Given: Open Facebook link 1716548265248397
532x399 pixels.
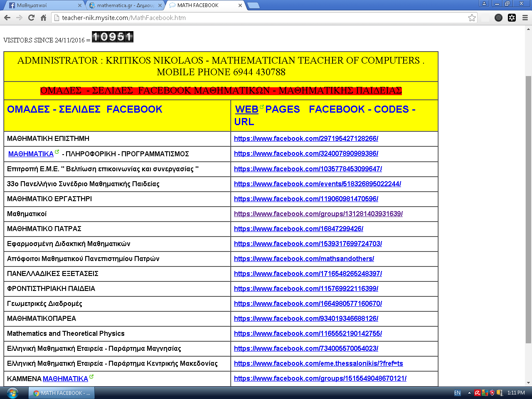Looking at the screenshot, I should pyautogui.click(x=308, y=273).
